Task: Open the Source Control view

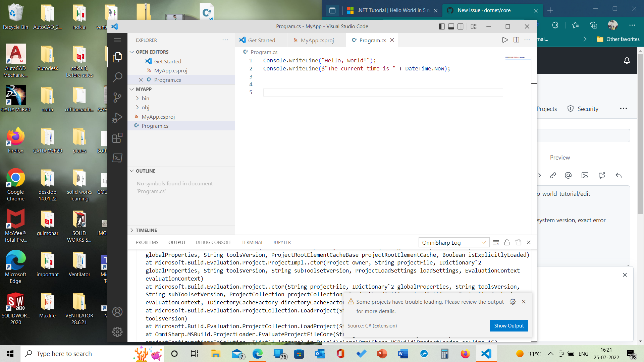Action: [117, 98]
